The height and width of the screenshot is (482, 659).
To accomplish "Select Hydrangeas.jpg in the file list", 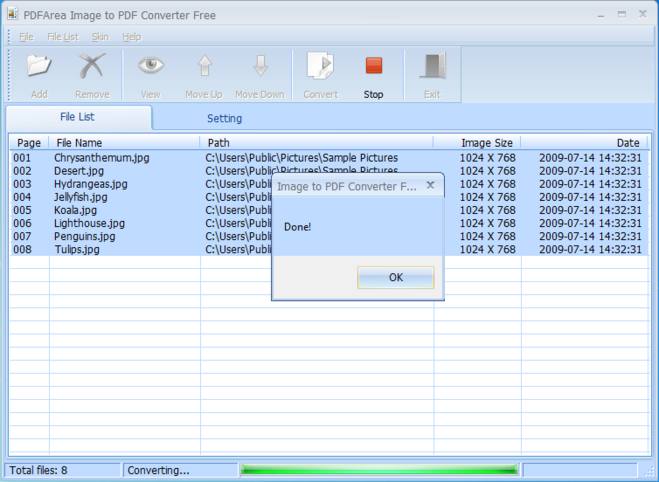I will tap(91, 184).
